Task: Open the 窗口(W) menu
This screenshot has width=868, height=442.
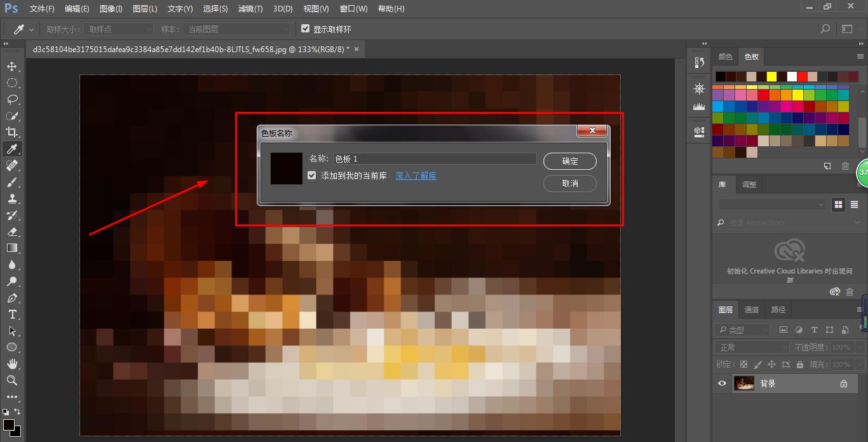Action: [353, 9]
